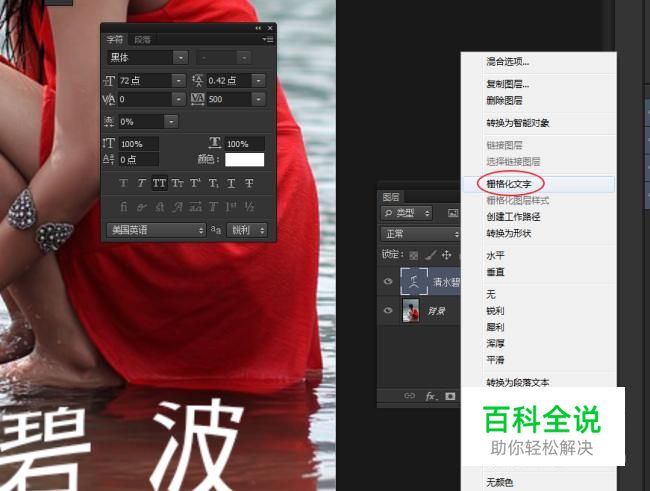Click the fractions (½) OpenType icon
The width and height of the screenshot is (650, 491).
click(x=249, y=207)
